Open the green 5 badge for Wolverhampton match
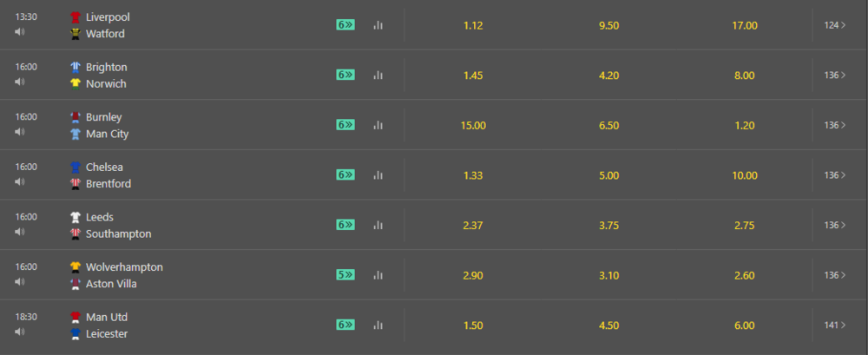 [x=345, y=274]
